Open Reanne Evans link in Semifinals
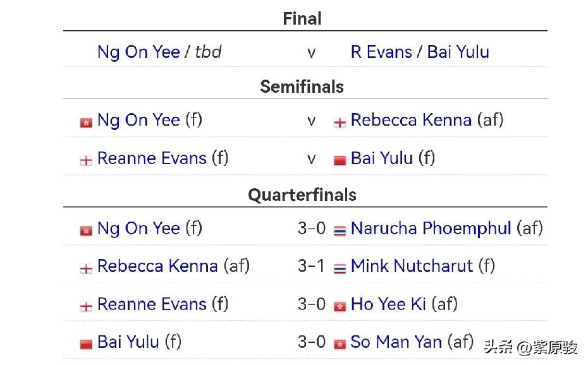Image resolution: width=588 pixels, height=365 pixels. click(x=152, y=158)
